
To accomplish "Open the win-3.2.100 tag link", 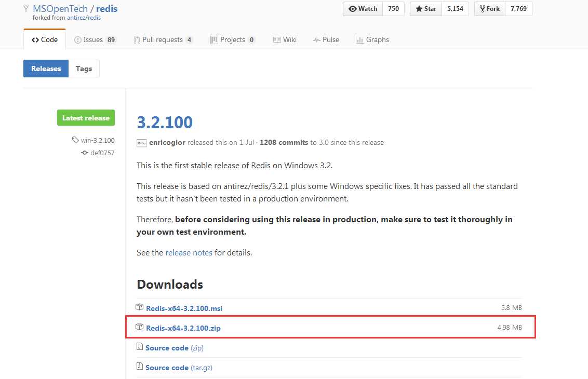I will 98,140.
